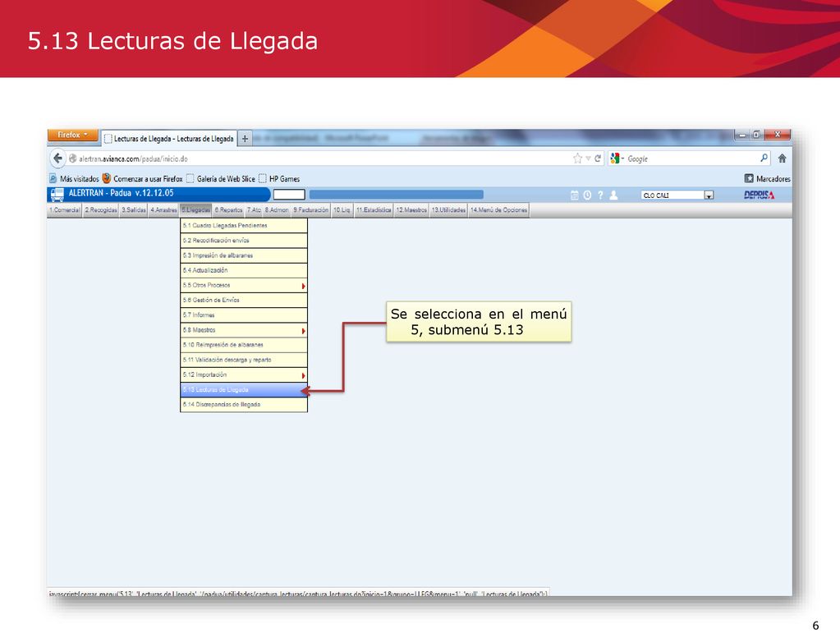Screen dimensions: 840x643
Task: Click the Google search engine icon
Action: [x=615, y=158]
